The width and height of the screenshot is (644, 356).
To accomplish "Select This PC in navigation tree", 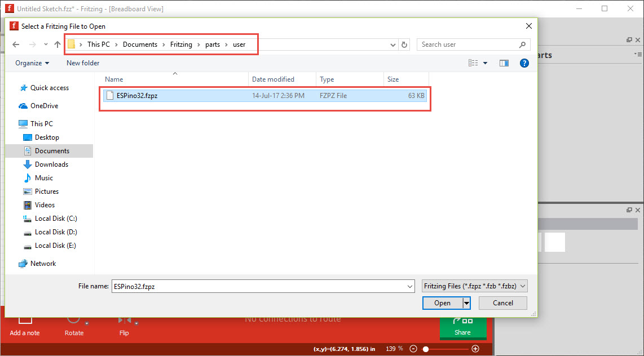I will (36, 124).
